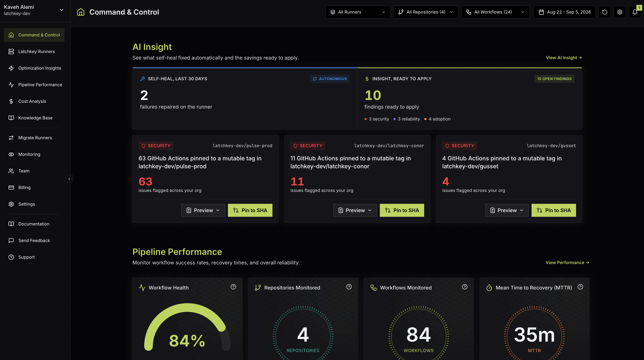Open Migrate Runners in sidebar
The image size is (644, 360).
pos(34,138)
